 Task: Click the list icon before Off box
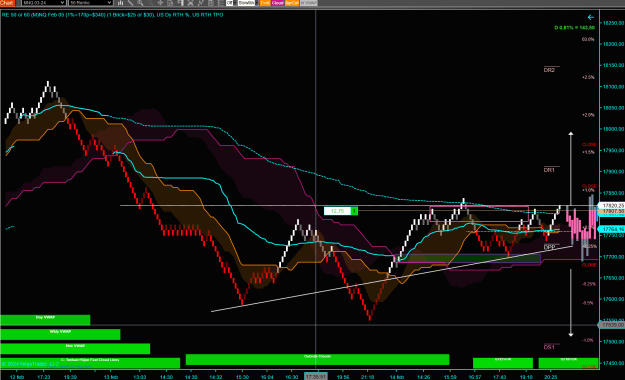[x=221, y=3]
